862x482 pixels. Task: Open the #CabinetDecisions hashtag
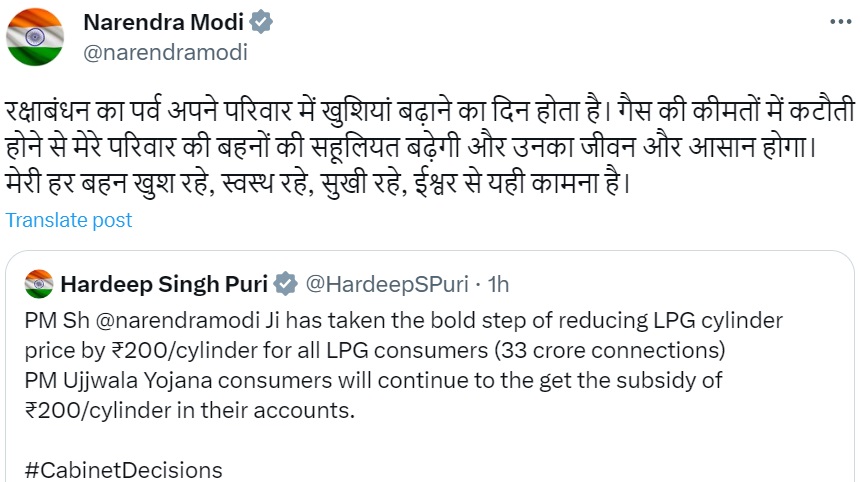coord(123,469)
